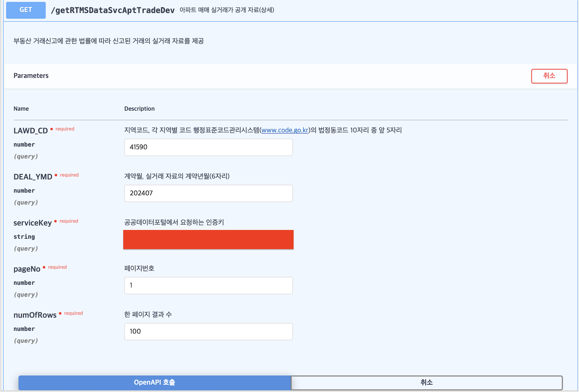The height and width of the screenshot is (392, 579).
Task: Click the numOfRows parameter name label
Action: pos(35,315)
